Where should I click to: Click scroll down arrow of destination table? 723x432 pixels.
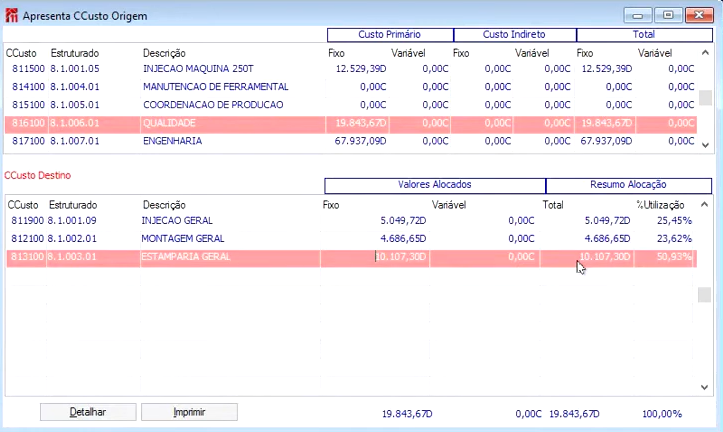click(704, 387)
